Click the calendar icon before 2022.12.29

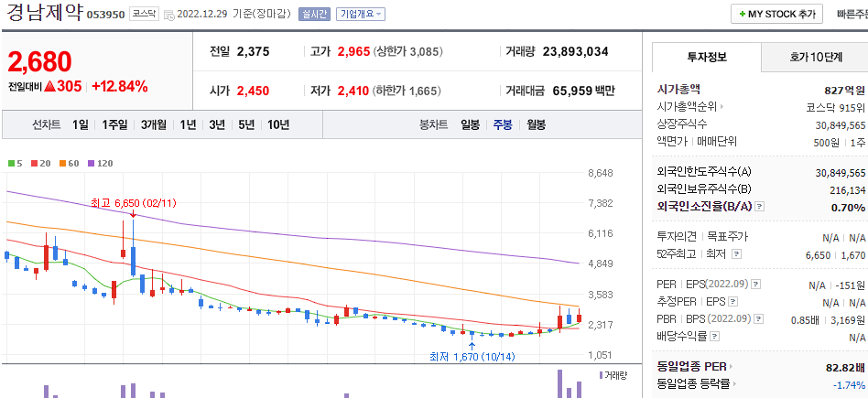pyautogui.click(x=169, y=15)
